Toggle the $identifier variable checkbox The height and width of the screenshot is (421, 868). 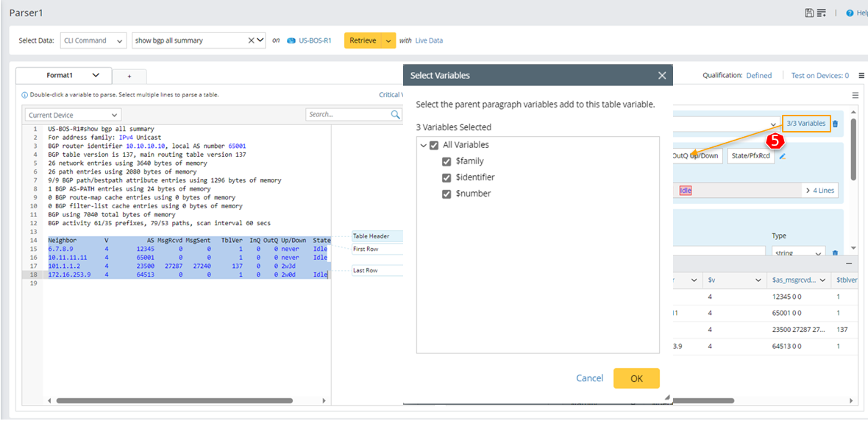click(447, 177)
